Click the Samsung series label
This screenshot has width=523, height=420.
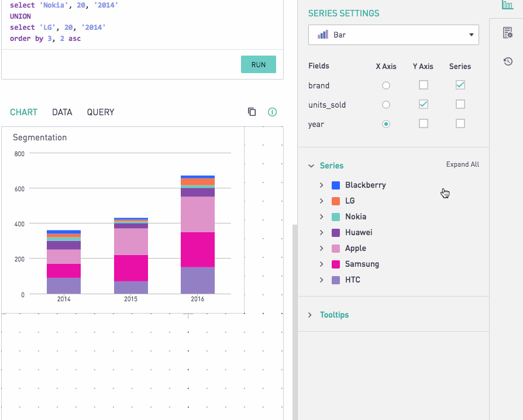coord(362,264)
